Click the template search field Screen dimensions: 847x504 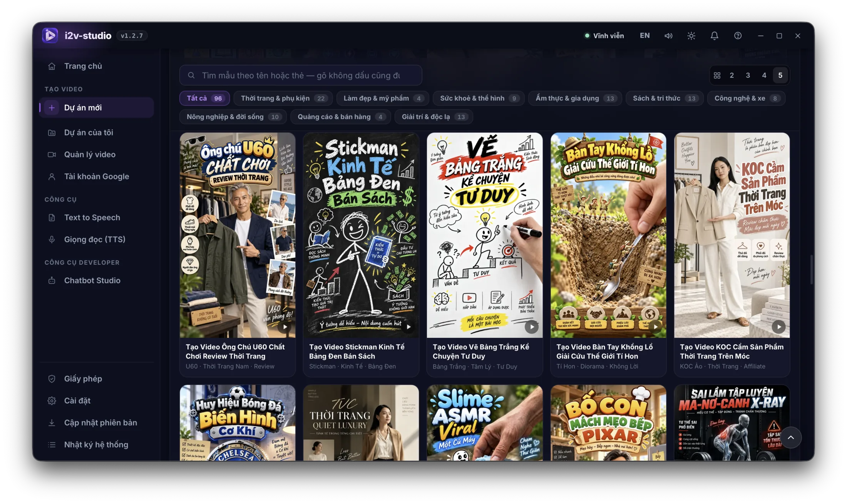pos(301,75)
